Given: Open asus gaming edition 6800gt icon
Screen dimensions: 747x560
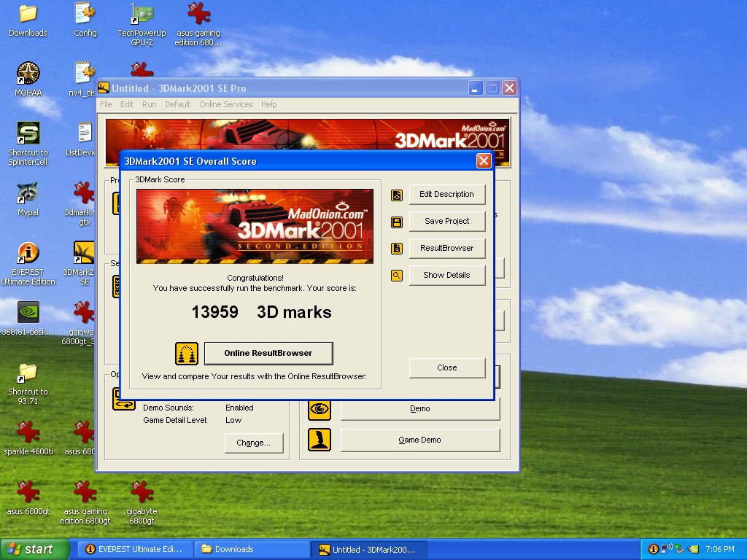Looking at the screenshot, I should click(x=85, y=503).
